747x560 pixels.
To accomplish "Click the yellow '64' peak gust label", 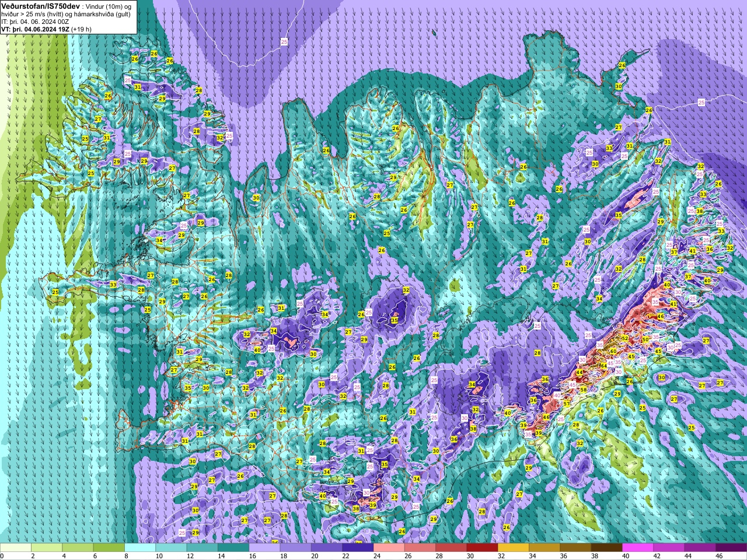I will point(603,366).
